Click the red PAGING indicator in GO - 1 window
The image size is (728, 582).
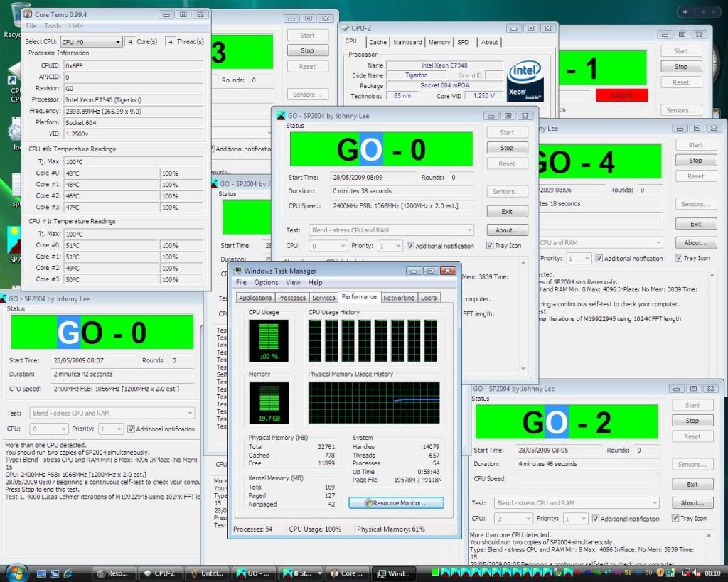click(621, 95)
